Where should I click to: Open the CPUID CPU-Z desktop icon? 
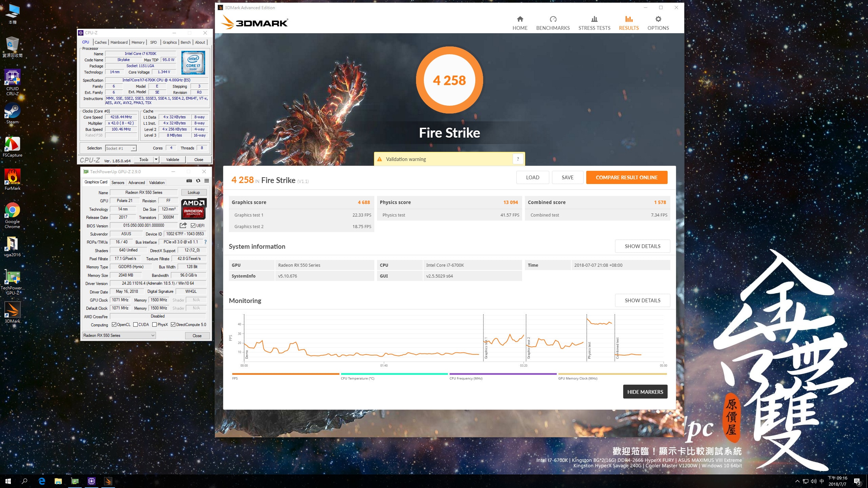(13, 82)
